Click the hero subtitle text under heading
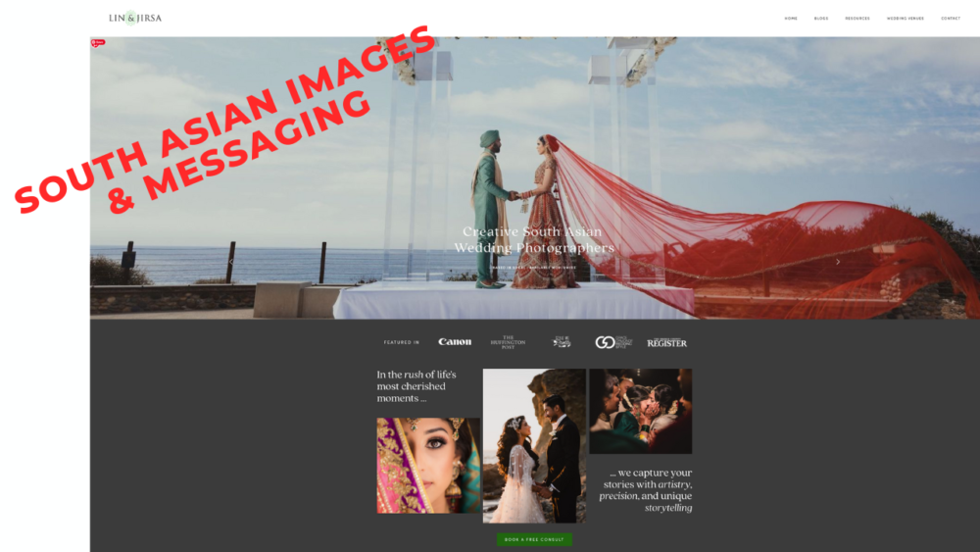980x552 pixels. [533, 264]
